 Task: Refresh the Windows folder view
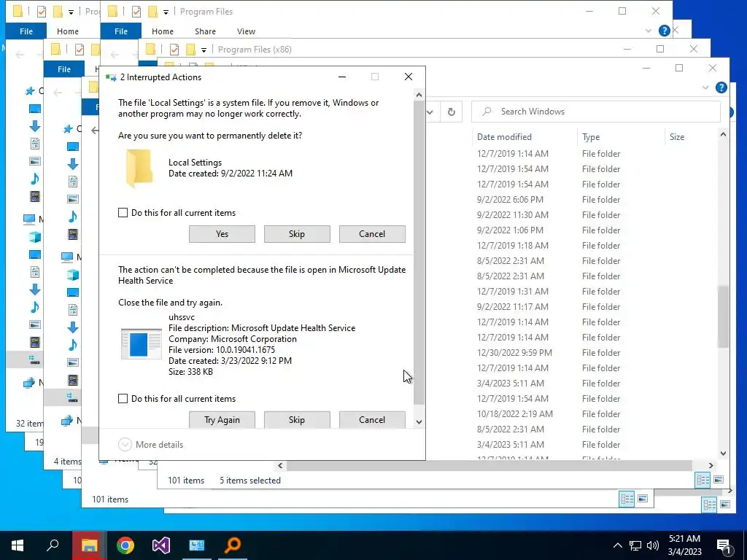click(x=451, y=112)
